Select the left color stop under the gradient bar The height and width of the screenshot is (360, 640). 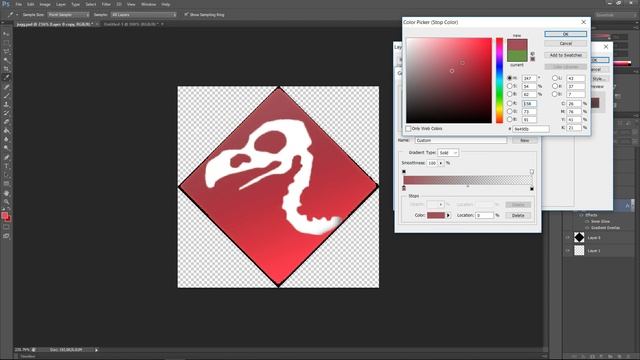(404, 188)
